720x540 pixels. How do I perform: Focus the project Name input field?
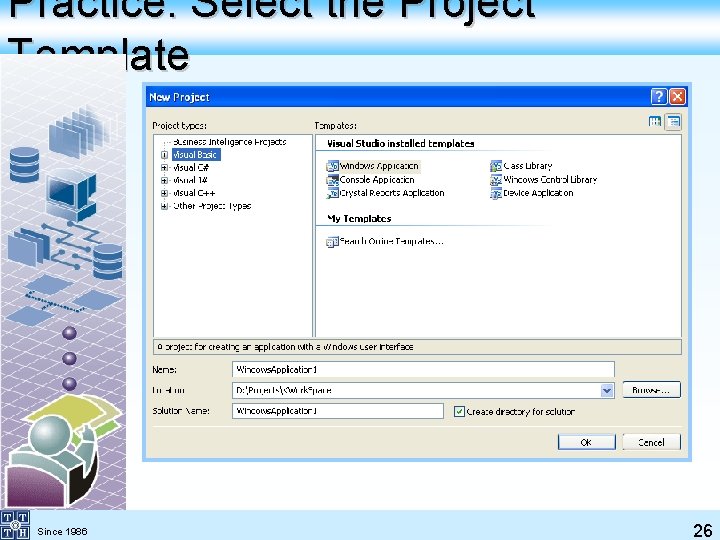click(423, 370)
